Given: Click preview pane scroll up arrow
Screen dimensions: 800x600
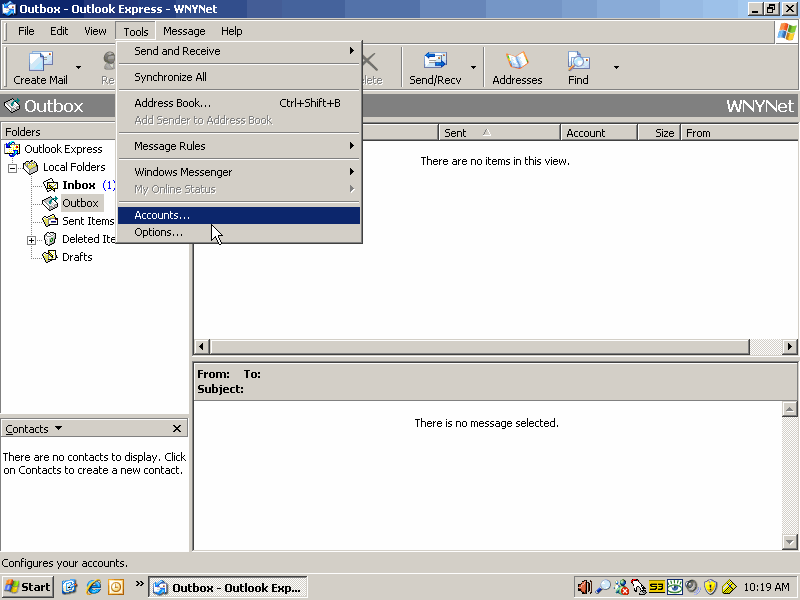Looking at the screenshot, I should pos(789,409).
